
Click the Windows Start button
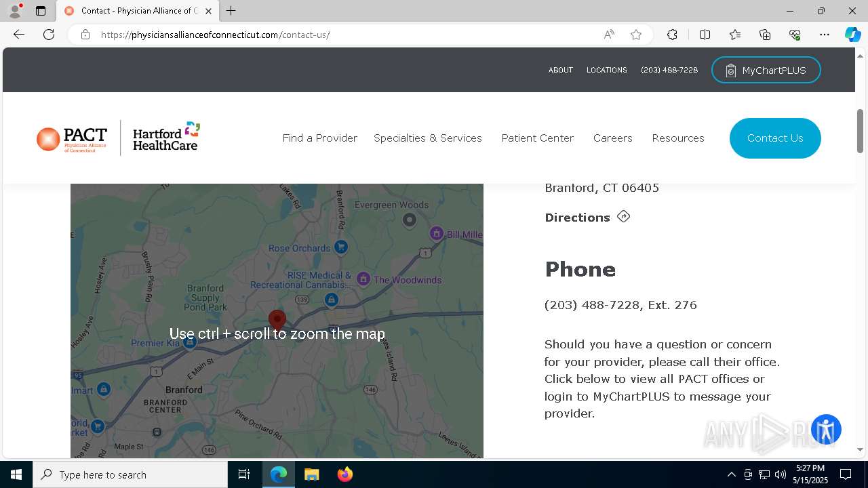pos(16,474)
